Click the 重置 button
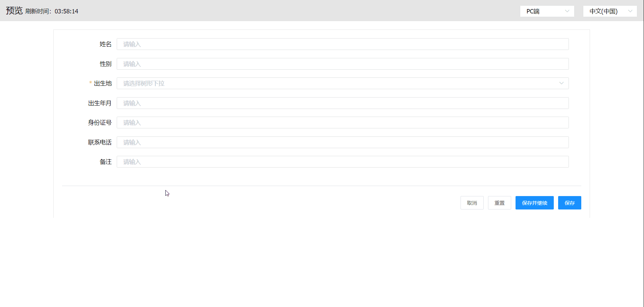644x307 pixels. [499, 203]
